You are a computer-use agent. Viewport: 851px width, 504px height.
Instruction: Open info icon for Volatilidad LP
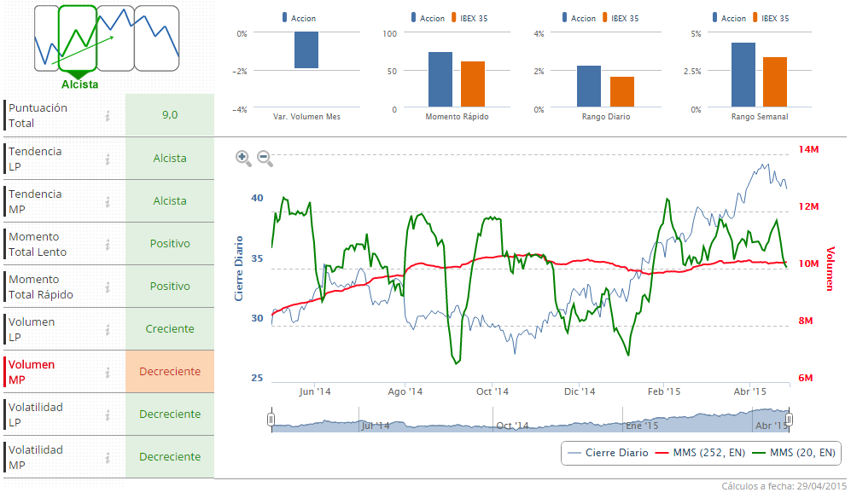108,414
